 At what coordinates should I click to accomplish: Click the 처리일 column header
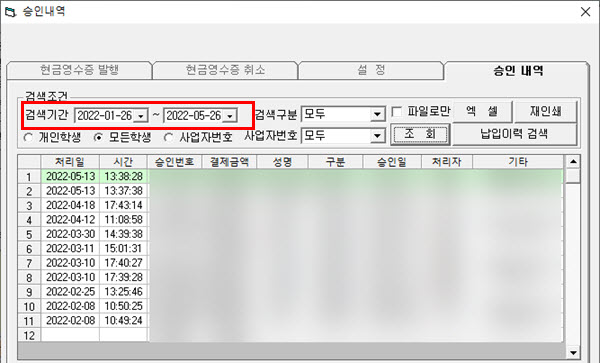70,162
